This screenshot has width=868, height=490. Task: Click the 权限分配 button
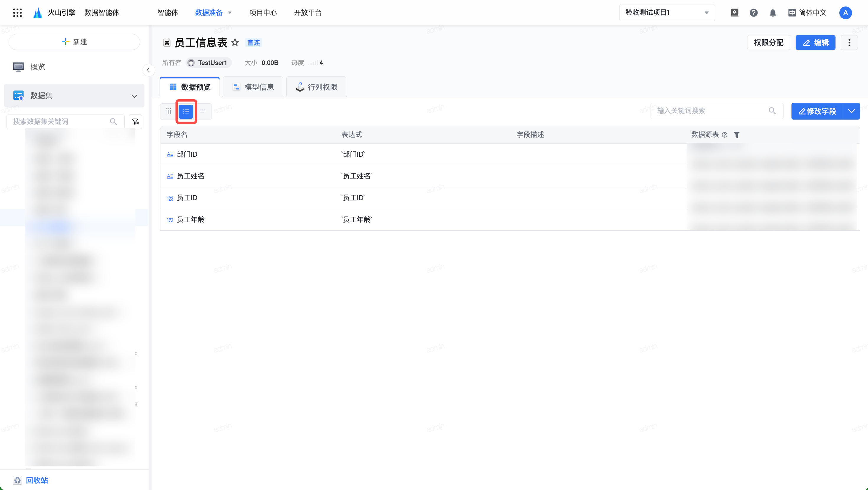tap(768, 43)
